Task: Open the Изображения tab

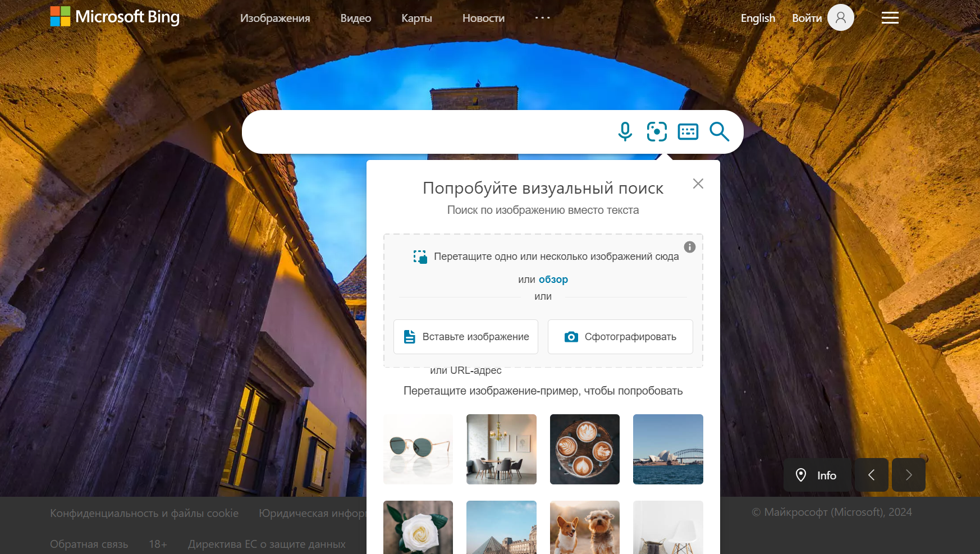Action: point(275,18)
